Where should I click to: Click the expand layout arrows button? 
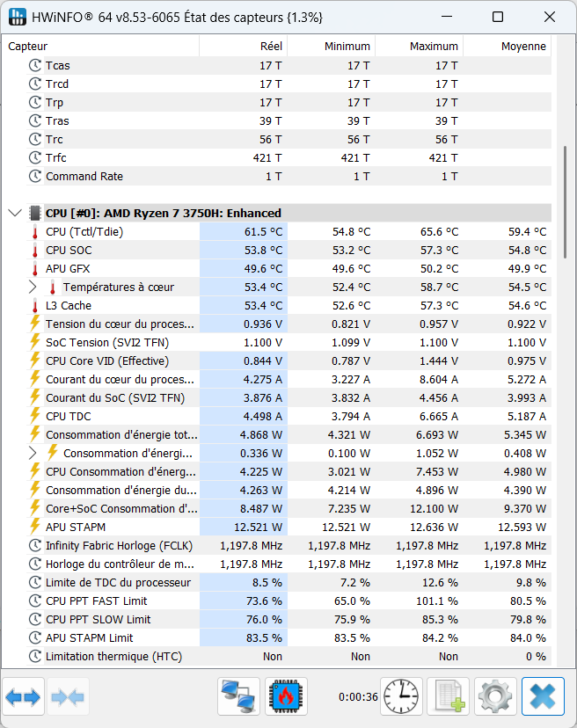(23, 696)
